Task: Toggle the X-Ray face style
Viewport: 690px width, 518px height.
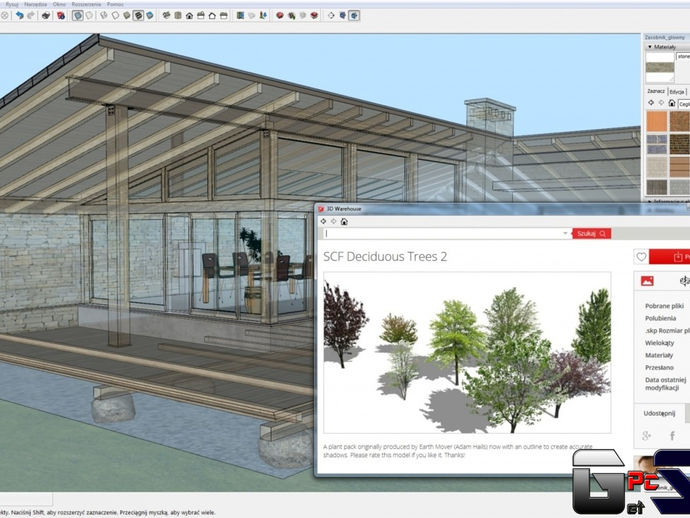Action: click(x=77, y=15)
